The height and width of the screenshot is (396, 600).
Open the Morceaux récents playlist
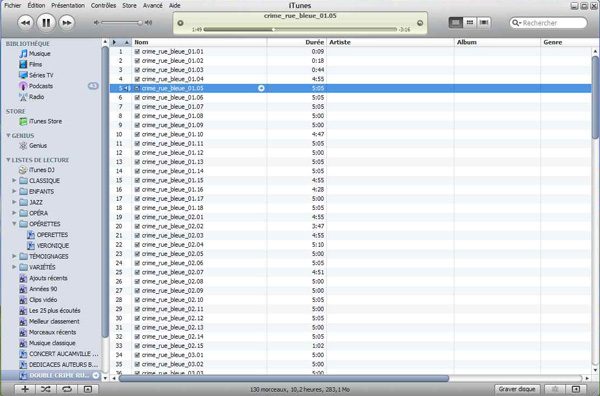tap(48, 332)
